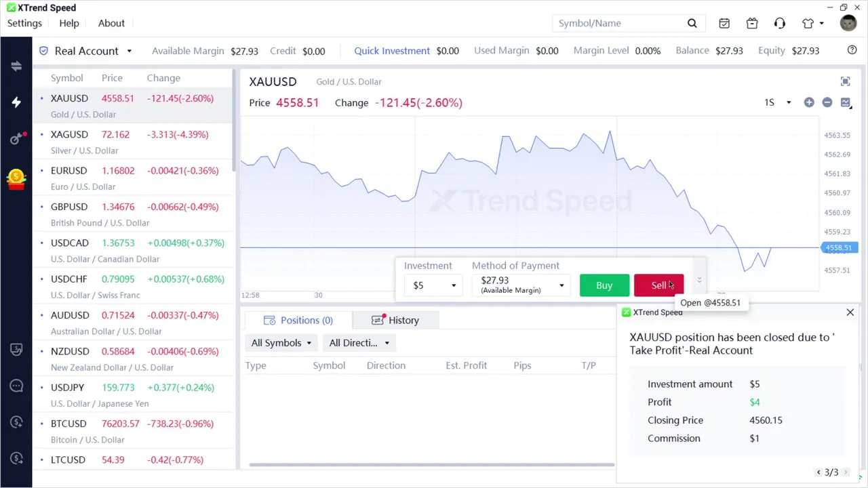
Task: Expand the chart to fullscreen
Action: click(845, 81)
